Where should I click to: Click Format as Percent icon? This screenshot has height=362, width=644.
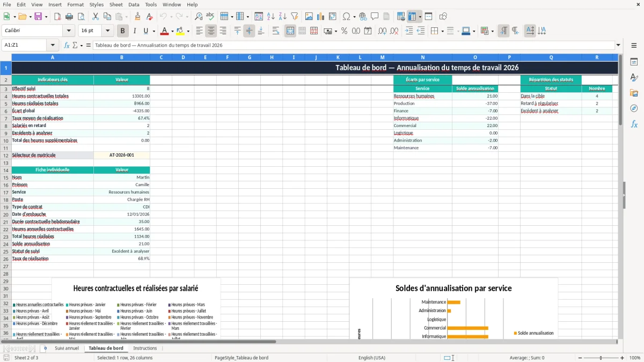(x=344, y=31)
